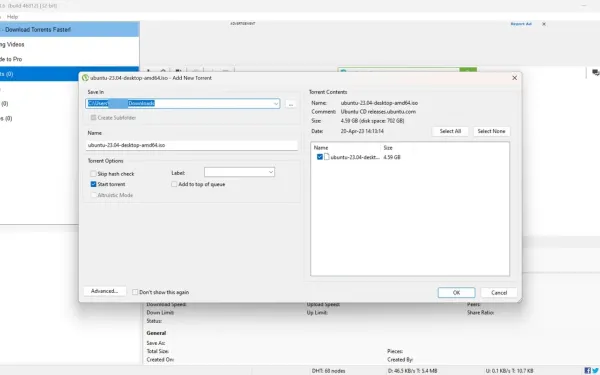
Task: Open the Advanced... settings button
Action: click(x=104, y=291)
